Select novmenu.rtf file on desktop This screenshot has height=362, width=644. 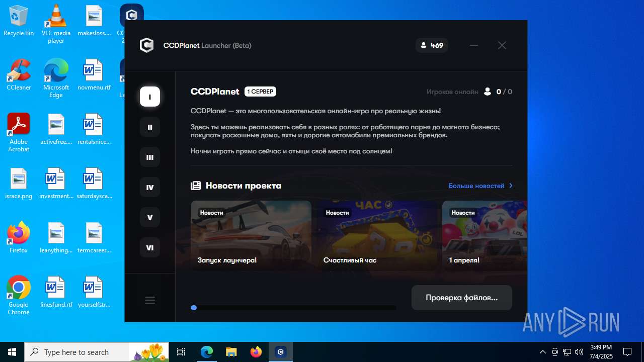tap(94, 75)
